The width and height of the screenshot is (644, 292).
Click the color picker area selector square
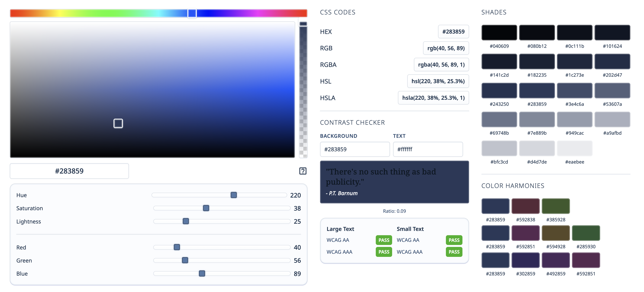coord(118,124)
